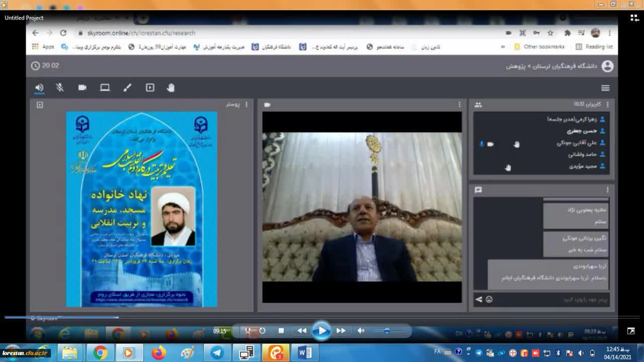Screen dimensions: 644x362
Task: Click the media player Stop button
Action: click(281, 331)
